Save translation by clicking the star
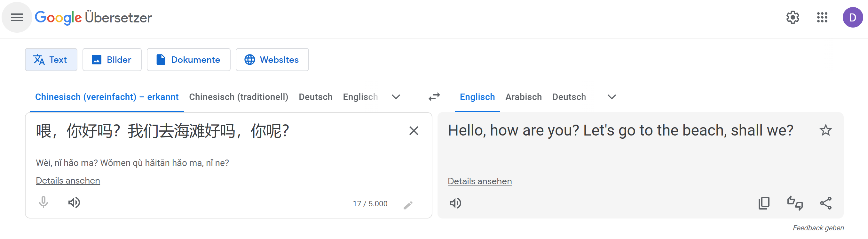Screen dimensions: 868x239 click(826, 130)
